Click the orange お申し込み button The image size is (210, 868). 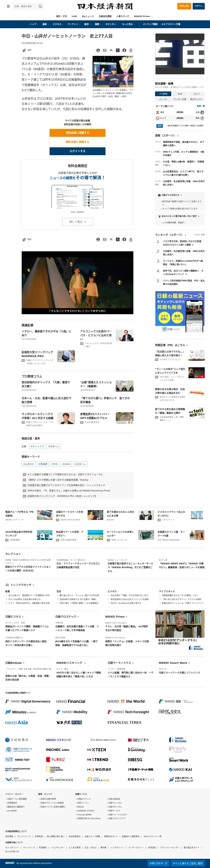[x=184, y=6]
